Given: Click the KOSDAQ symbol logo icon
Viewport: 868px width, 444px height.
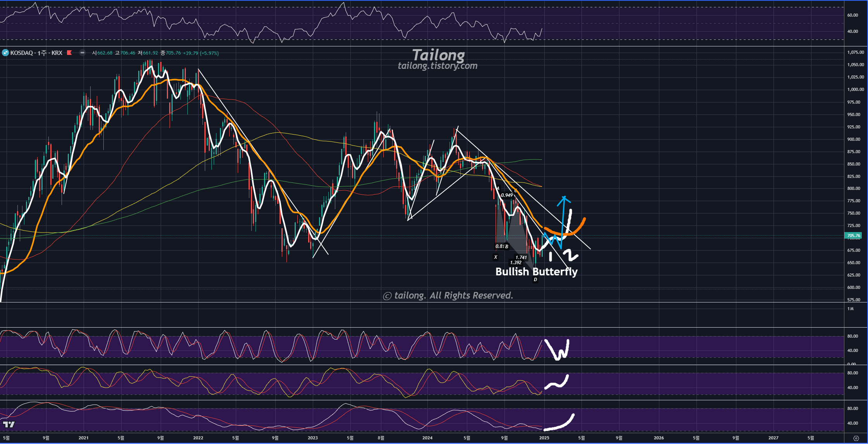Looking at the screenshot, I should pyautogui.click(x=5, y=53).
